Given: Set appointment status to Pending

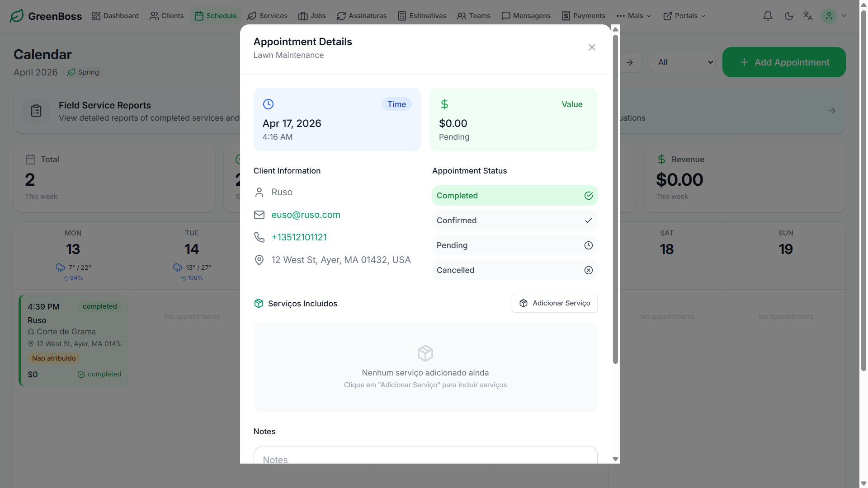Looking at the screenshot, I should click(x=514, y=245).
